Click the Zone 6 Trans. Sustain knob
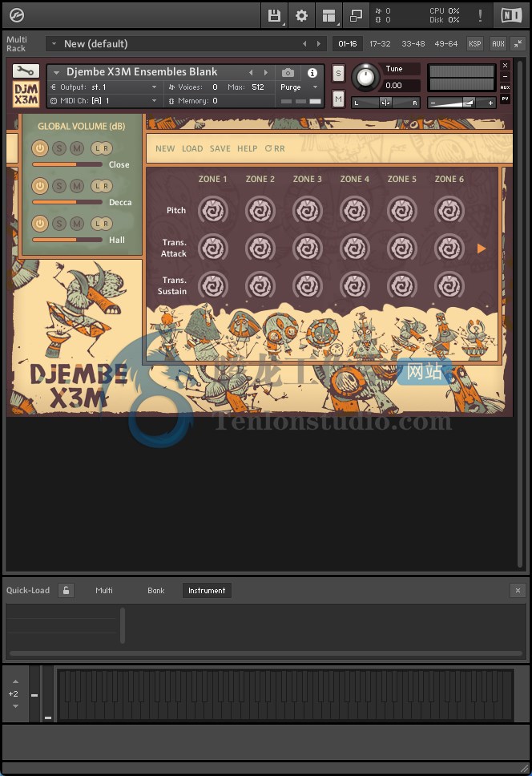Image resolution: width=532 pixels, height=776 pixels. [x=449, y=285]
